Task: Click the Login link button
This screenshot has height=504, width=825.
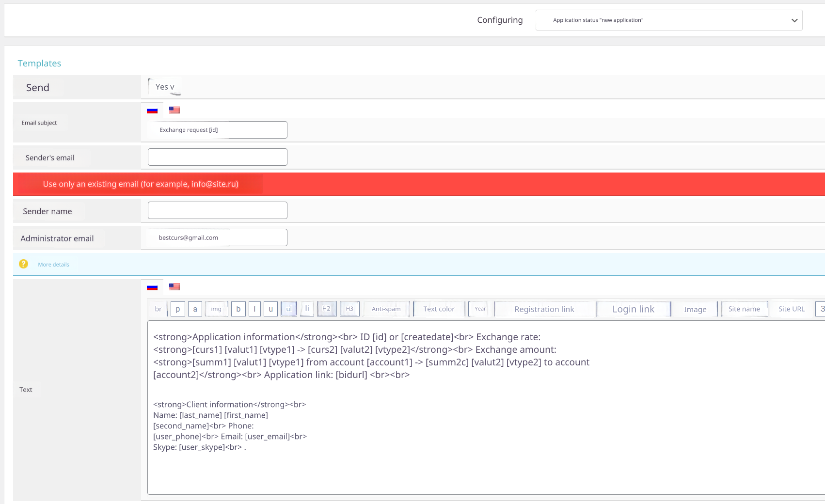Action: point(633,309)
